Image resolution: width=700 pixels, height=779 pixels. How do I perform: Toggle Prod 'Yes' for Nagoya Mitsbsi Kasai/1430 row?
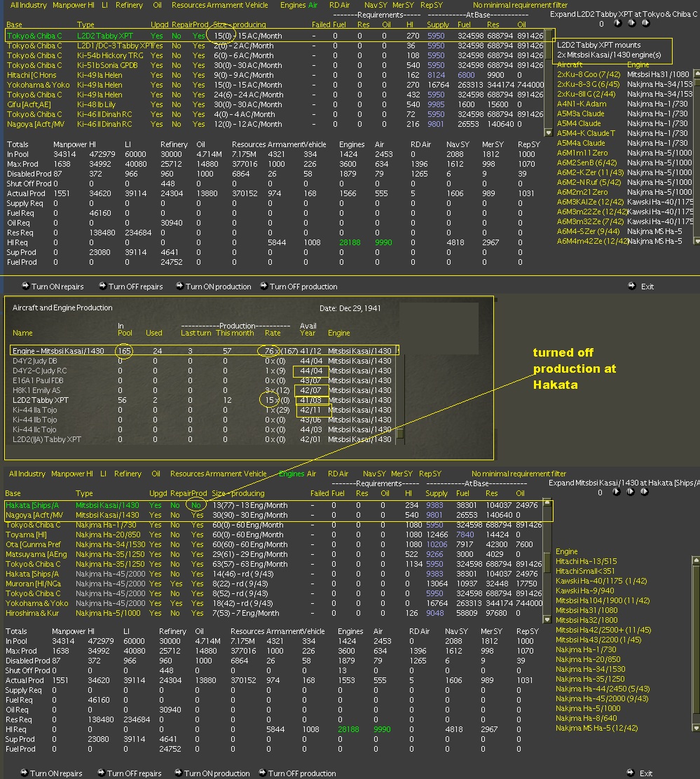click(197, 515)
